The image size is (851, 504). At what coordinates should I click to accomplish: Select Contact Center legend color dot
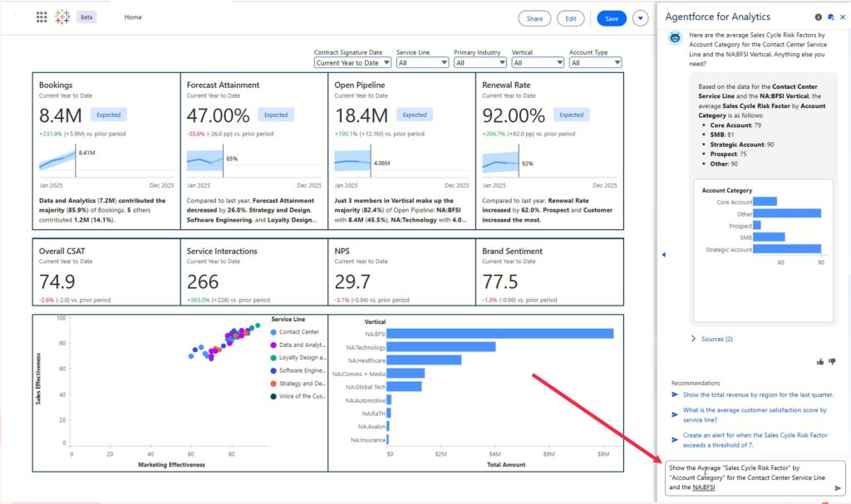pyautogui.click(x=273, y=332)
